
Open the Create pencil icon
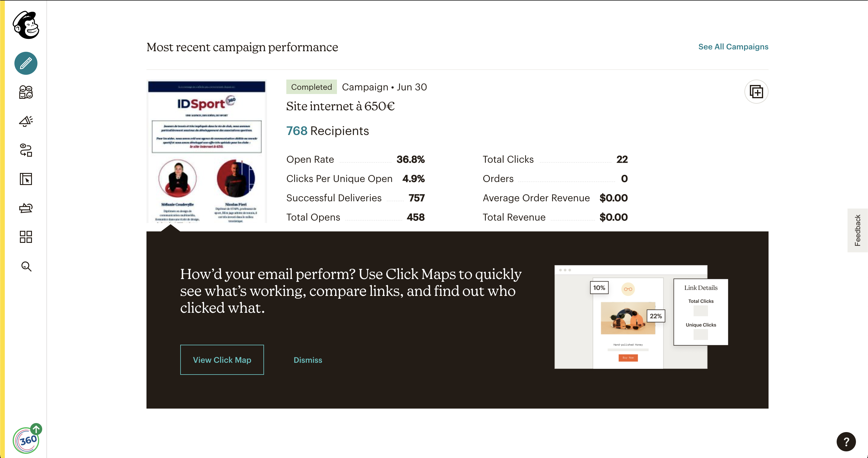(x=26, y=63)
